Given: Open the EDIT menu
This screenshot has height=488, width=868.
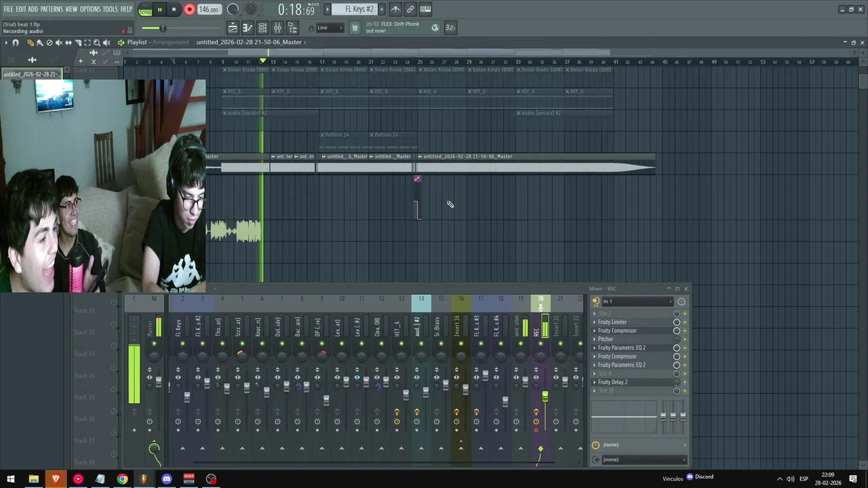Looking at the screenshot, I should (20, 9).
